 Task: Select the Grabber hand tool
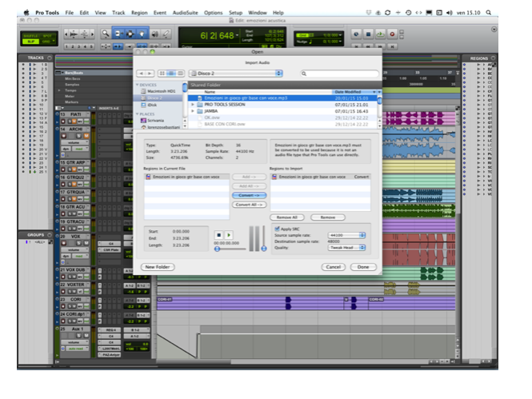pos(142,34)
